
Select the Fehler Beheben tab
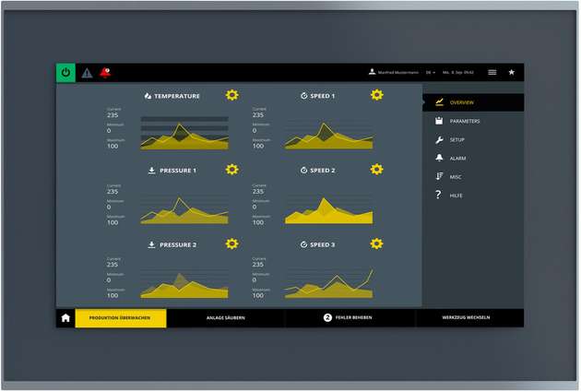click(350, 317)
